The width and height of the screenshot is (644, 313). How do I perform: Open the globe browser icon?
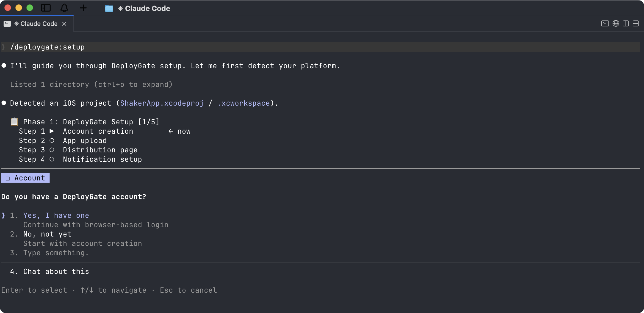616,24
